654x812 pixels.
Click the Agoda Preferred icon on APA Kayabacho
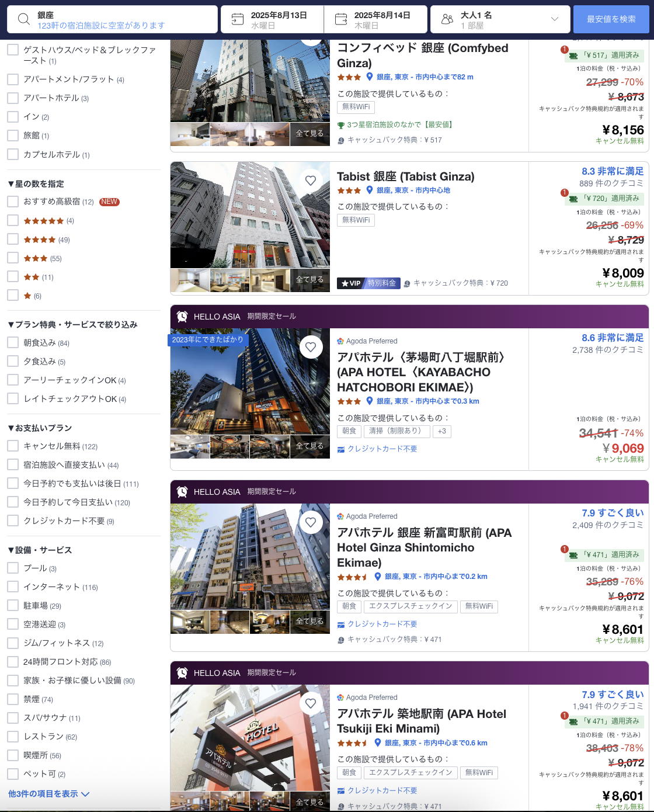coord(340,341)
